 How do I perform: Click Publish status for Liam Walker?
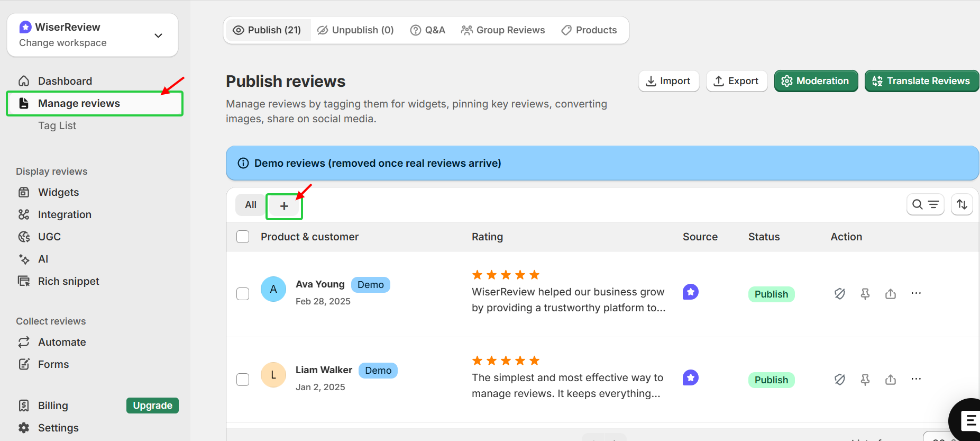(x=771, y=380)
